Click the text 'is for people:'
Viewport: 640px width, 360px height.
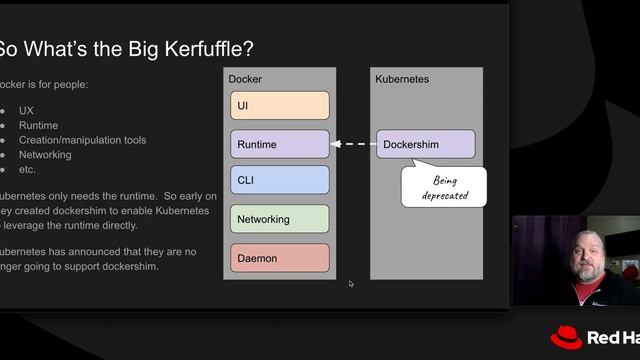pyautogui.click(x=58, y=84)
